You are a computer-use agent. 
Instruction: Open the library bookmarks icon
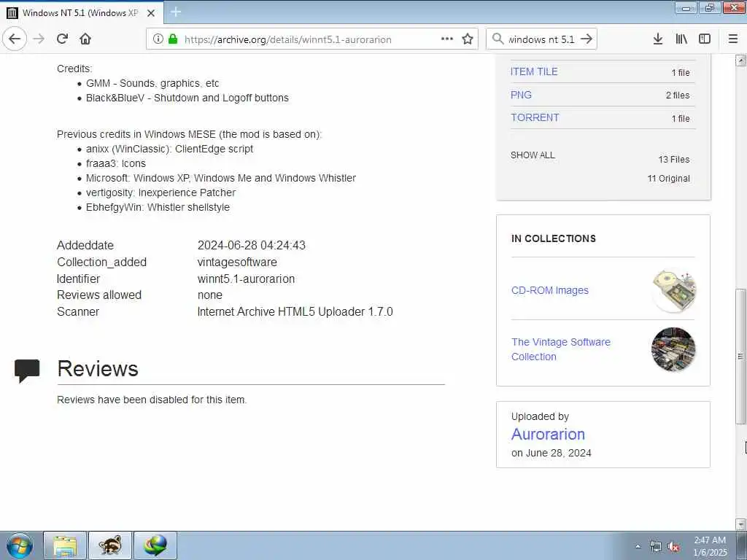pos(681,39)
